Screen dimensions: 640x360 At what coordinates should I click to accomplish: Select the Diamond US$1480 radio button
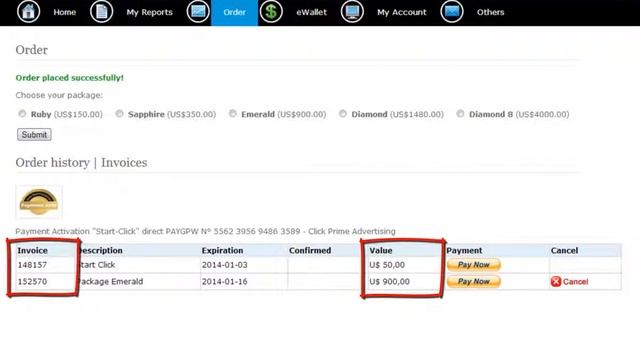343,113
